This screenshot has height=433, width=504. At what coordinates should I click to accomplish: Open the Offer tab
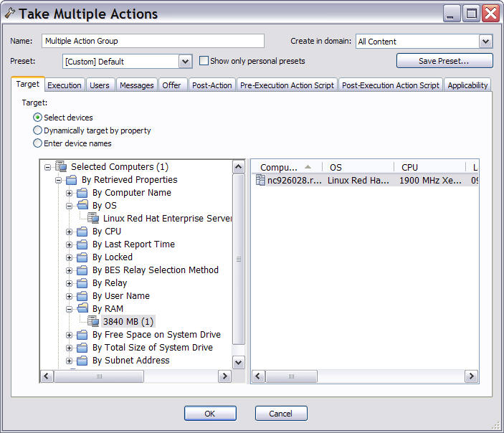point(171,85)
